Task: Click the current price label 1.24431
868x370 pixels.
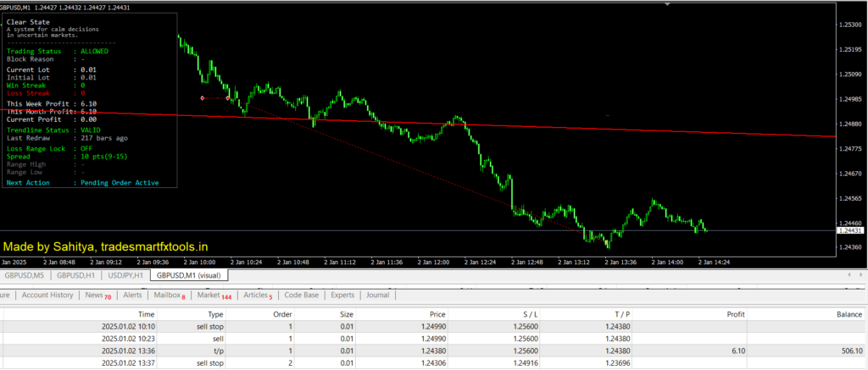Action: click(x=849, y=230)
